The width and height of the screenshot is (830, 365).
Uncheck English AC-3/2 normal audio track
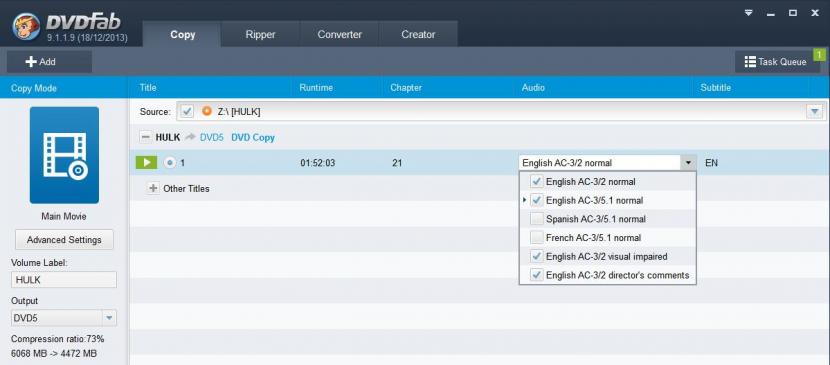click(537, 181)
